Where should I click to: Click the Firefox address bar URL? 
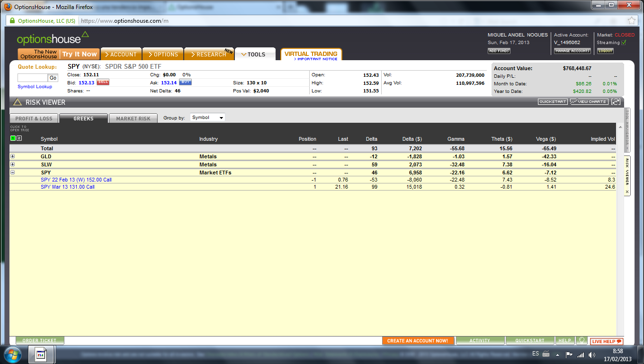[x=125, y=21]
